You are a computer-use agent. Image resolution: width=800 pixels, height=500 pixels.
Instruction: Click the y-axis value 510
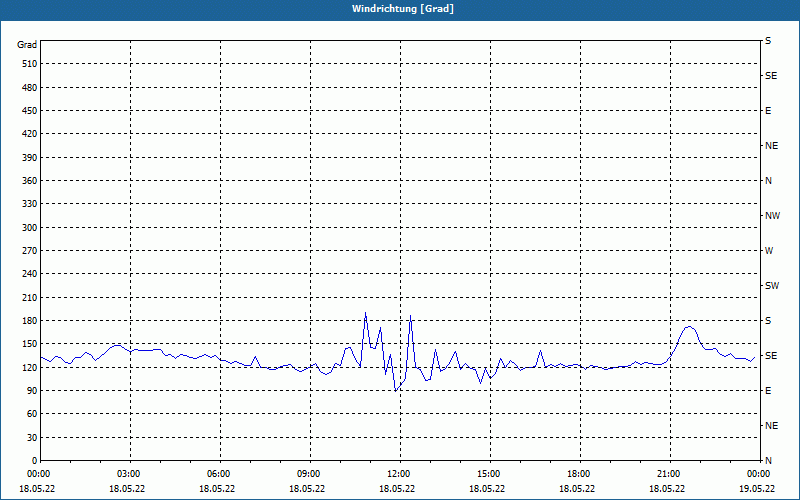point(30,64)
